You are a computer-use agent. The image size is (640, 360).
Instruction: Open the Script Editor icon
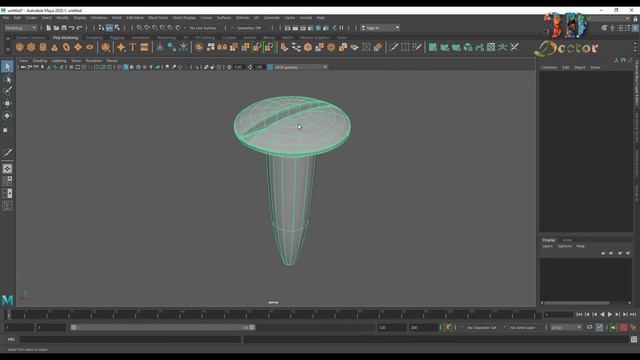[x=633, y=339]
